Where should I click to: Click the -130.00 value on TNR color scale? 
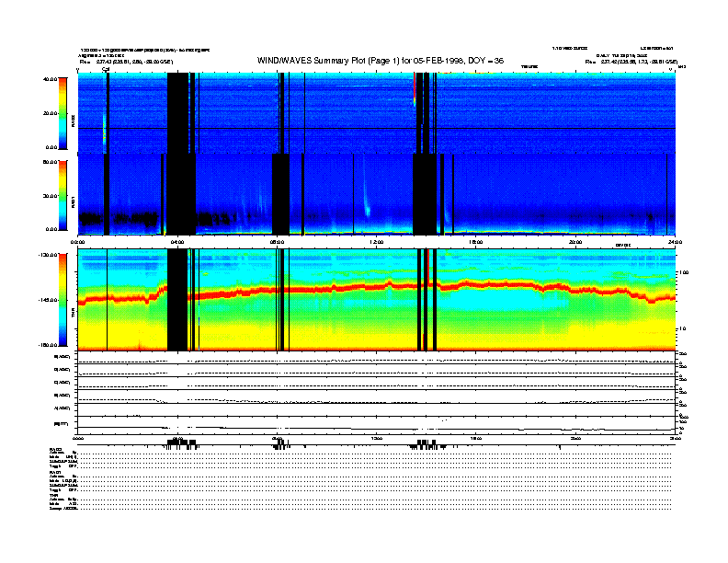(x=48, y=255)
